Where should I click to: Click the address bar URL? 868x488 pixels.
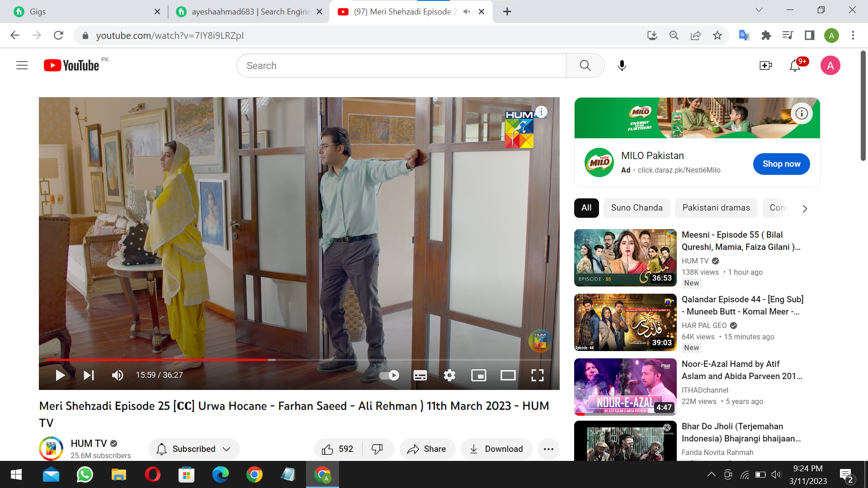[170, 35]
